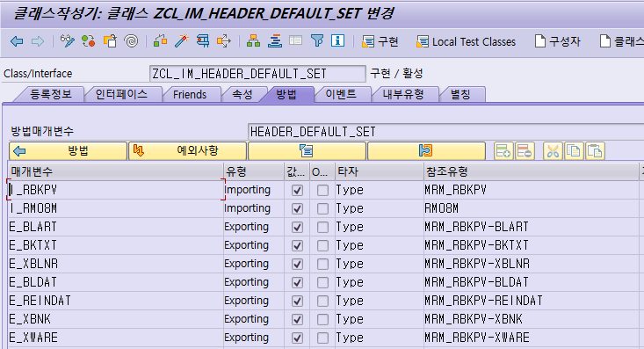Open the 예외사항 button
The image size is (644, 349).
(187, 151)
